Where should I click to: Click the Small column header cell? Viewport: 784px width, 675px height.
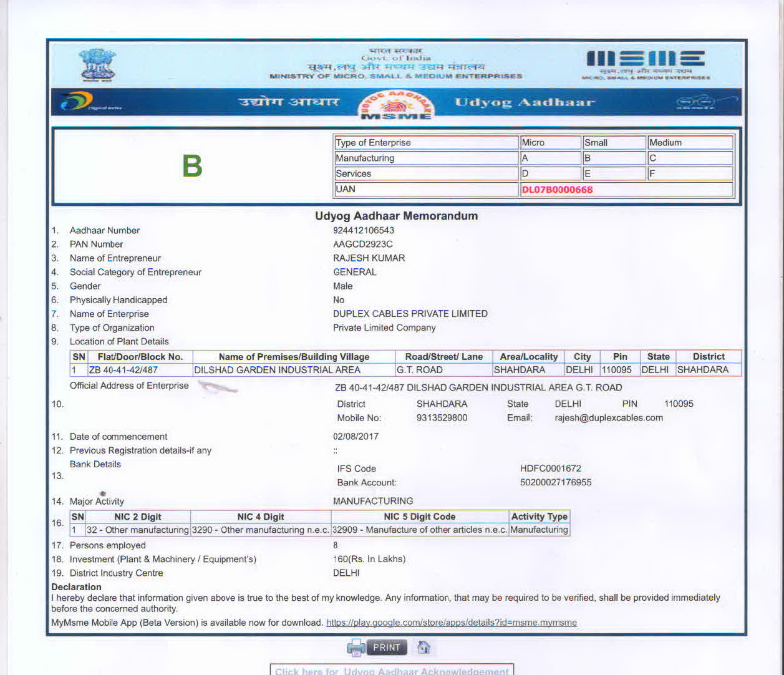click(614, 142)
